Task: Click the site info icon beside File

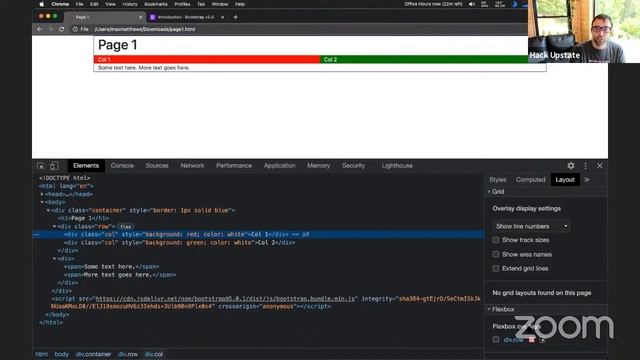Action: click(x=75, y=29)
